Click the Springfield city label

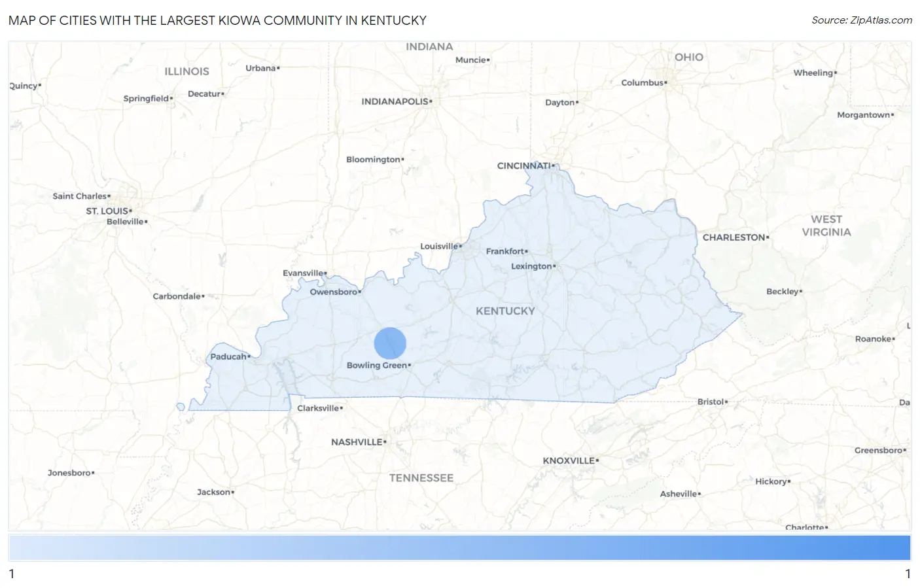(x=146, y=99)
